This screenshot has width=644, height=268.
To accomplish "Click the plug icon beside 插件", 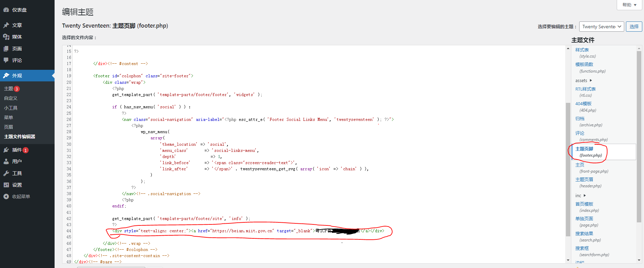I will (6, 150).
